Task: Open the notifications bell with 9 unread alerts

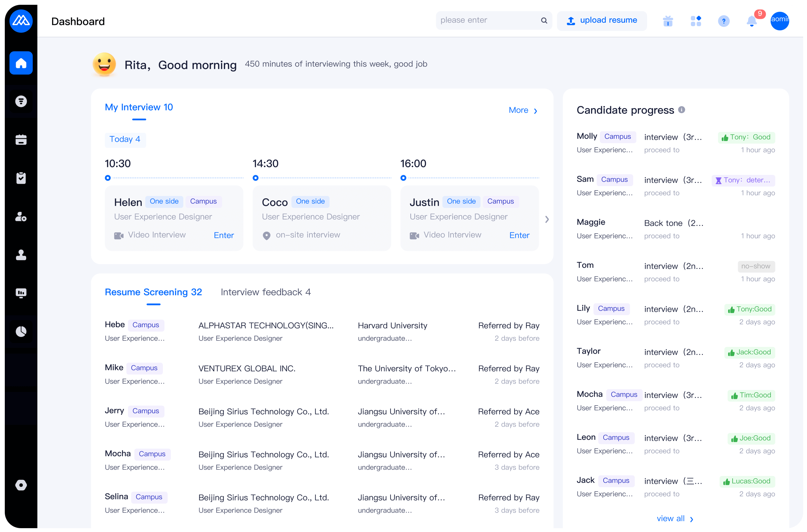Action: [752, 21]
